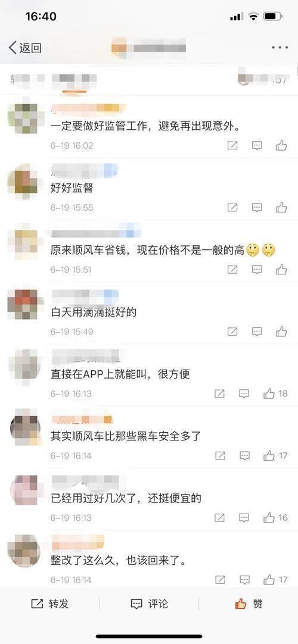Viewport: 298px width, 644px height.
Task: Open the three-dot more options menu
Action: [280, 48]
